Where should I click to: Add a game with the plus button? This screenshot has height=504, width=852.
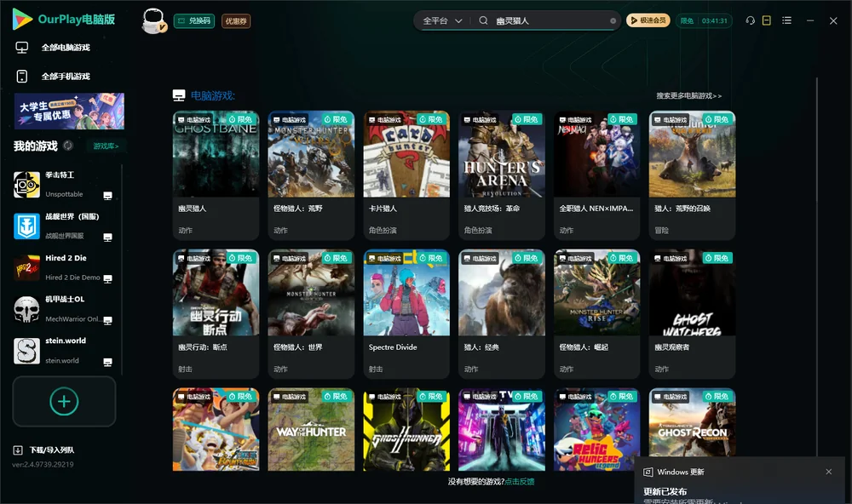[64, 401]
